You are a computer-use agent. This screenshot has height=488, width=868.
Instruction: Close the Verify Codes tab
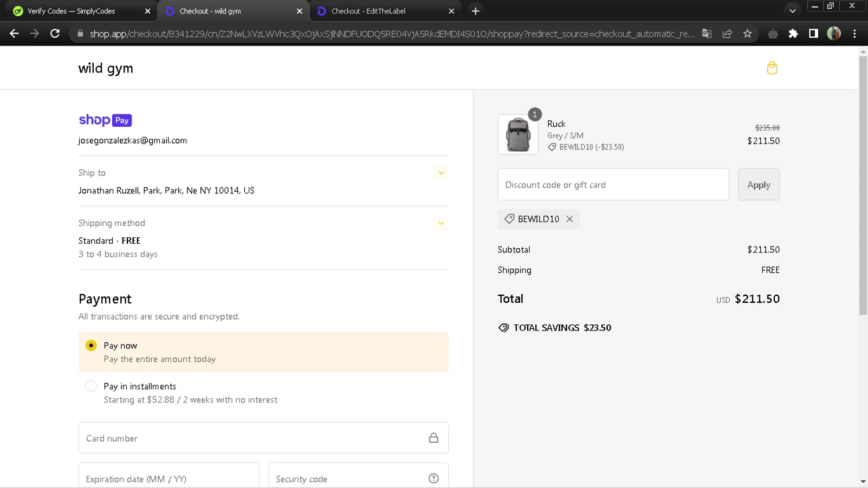(148, 11)
